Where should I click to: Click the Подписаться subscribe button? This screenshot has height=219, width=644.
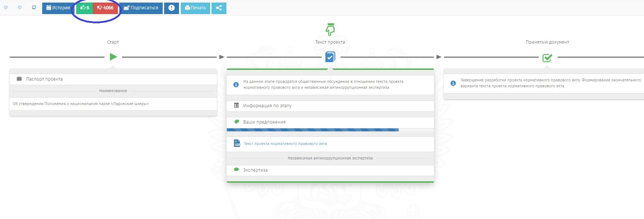[141, 8]
